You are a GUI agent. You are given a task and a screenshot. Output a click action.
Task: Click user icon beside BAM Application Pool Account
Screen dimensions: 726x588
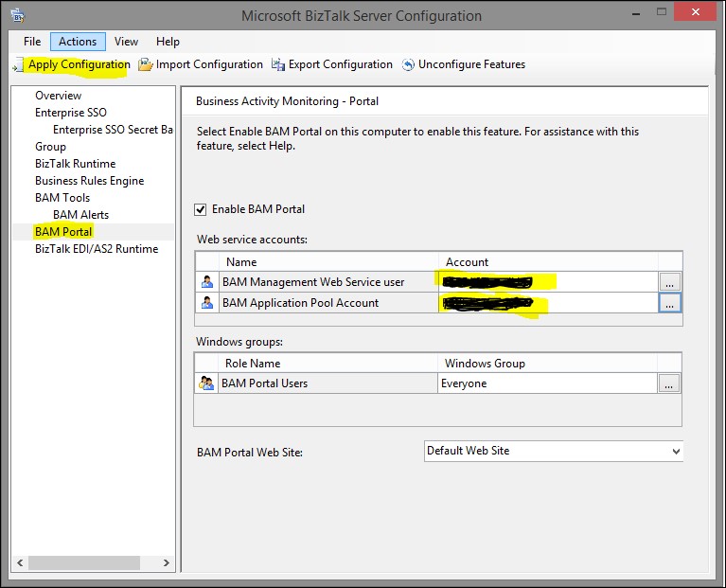[207, 303]
